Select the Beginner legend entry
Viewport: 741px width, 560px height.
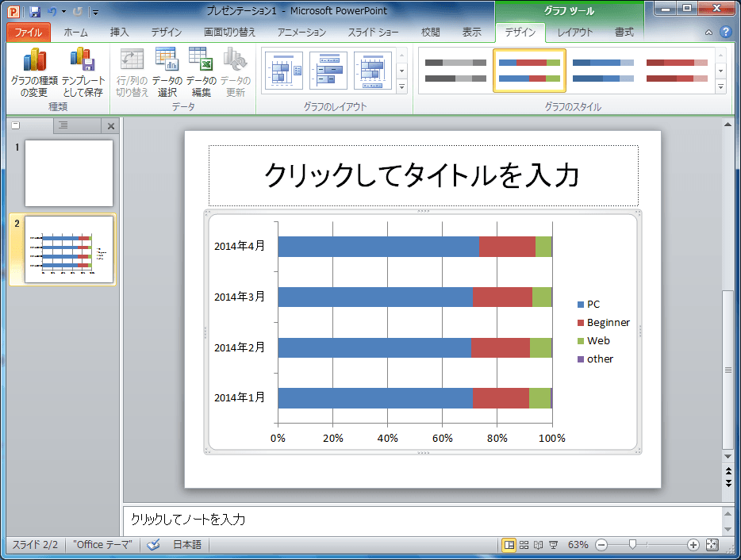[604, 323]
